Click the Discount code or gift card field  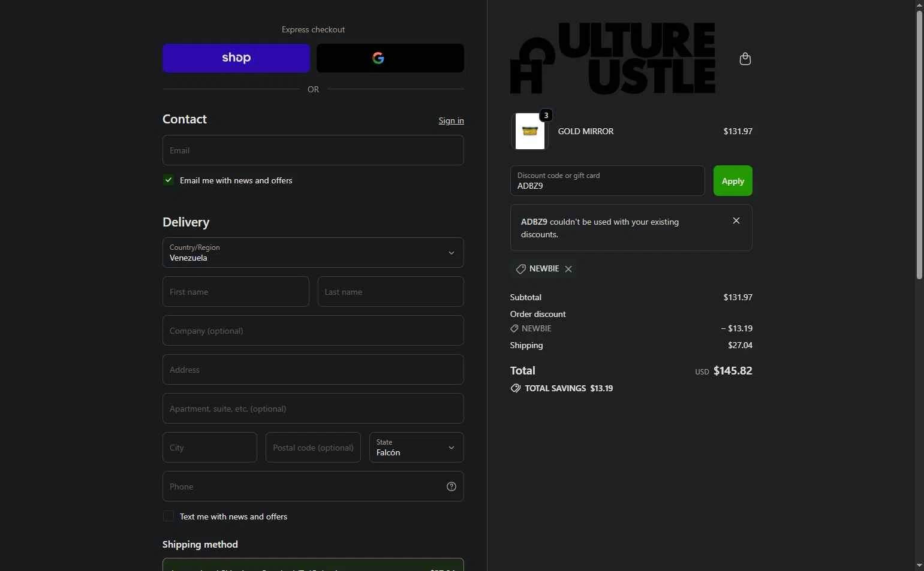(607, 181)
